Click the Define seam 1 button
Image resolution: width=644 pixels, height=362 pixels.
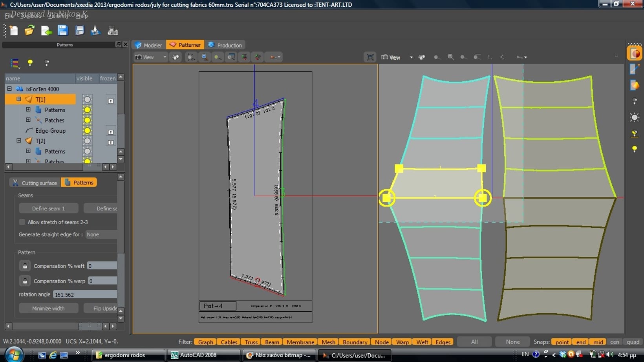tap(48, 208)
